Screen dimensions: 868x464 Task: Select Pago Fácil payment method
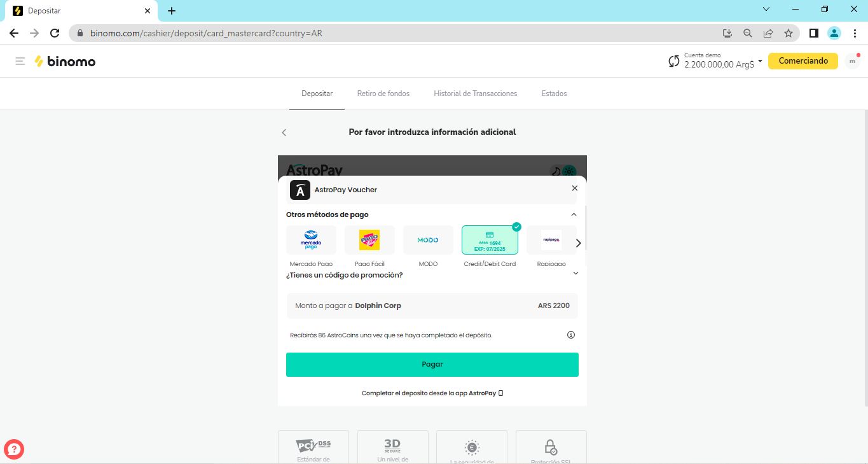[369, 240]
